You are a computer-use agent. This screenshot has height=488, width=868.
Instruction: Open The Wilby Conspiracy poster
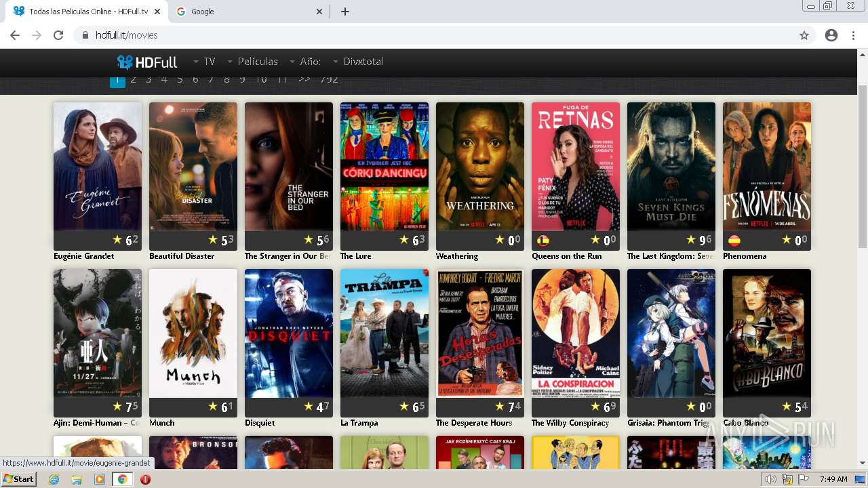[x=576, y=333]
